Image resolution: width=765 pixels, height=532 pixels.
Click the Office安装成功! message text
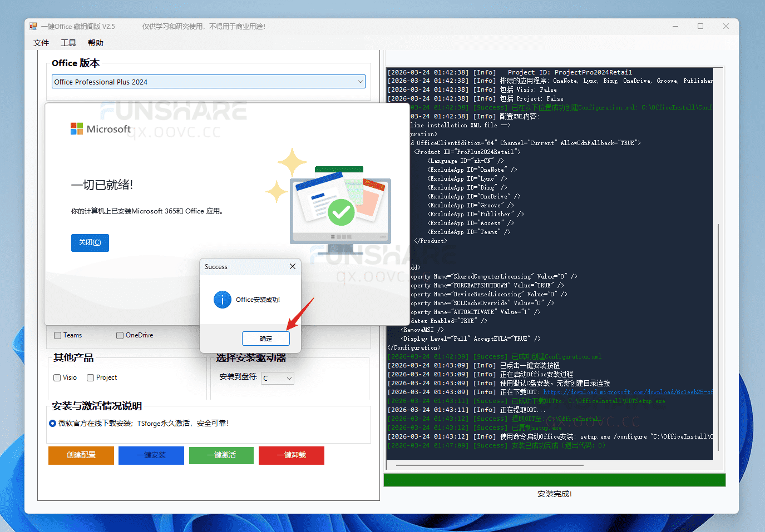tap(258, 300)
